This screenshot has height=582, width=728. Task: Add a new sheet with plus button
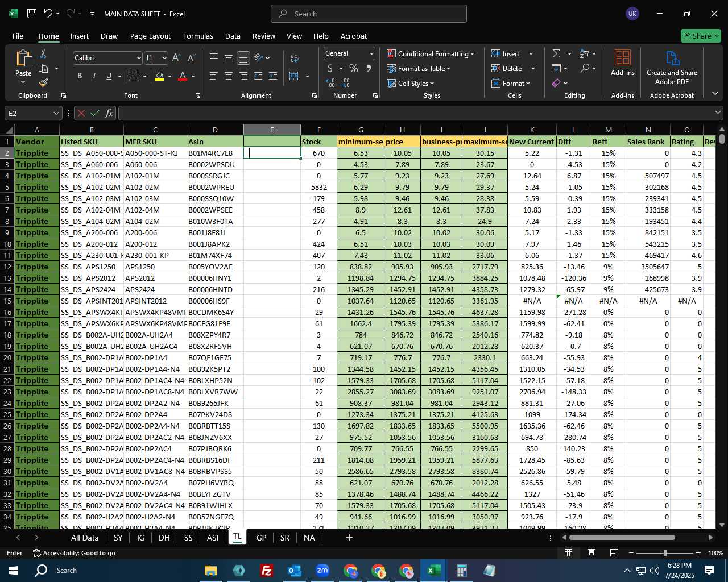[349, 538]
